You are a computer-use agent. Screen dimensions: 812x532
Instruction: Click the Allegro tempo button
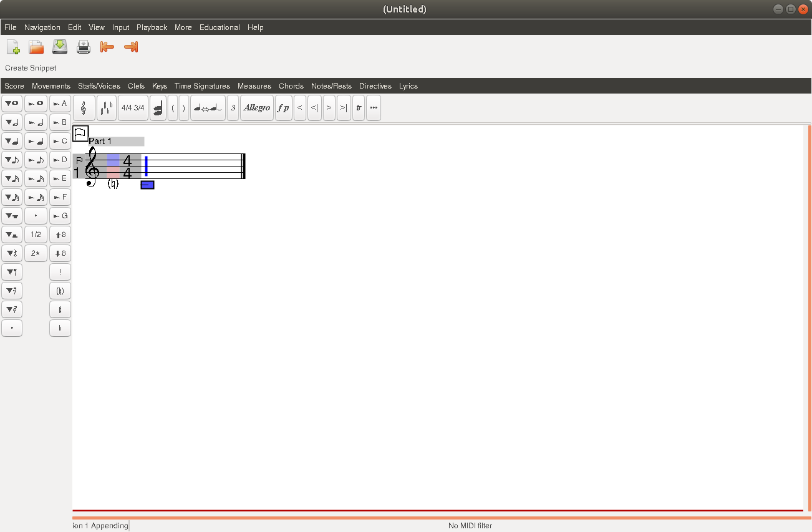(x=257, y=108)
